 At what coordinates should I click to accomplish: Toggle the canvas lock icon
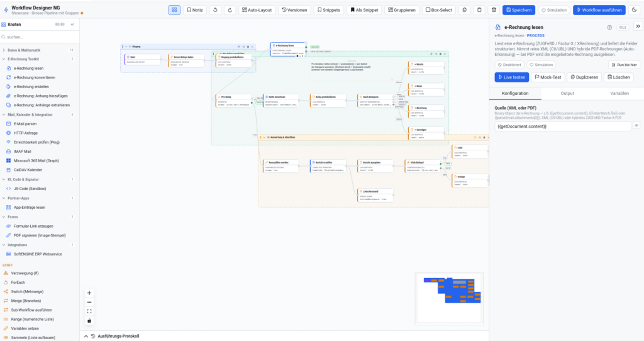[x=89, y=320]
